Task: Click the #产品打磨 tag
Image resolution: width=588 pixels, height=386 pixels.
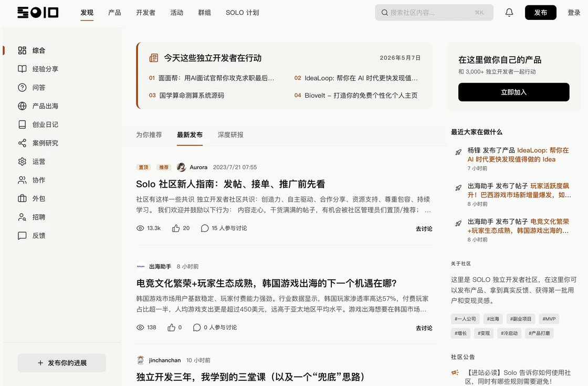Action: pos(539,333)
